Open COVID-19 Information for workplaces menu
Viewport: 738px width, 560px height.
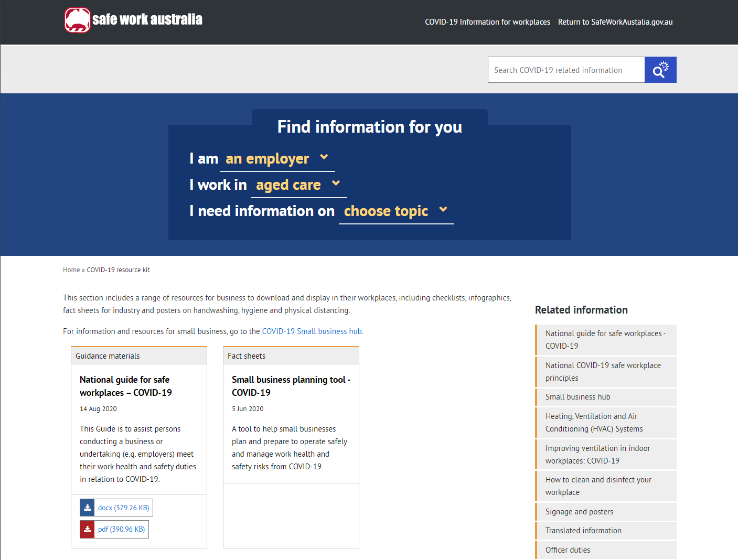(x=487, y=22)
